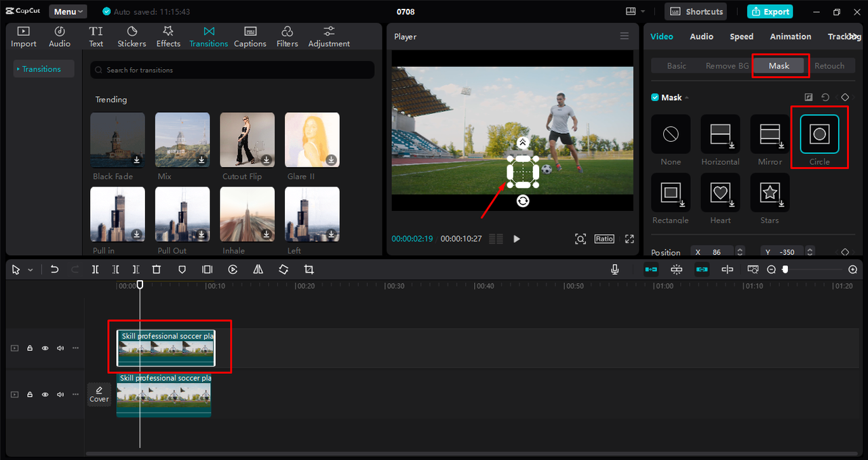Lock the lower video track

click(x=30, y=394)
